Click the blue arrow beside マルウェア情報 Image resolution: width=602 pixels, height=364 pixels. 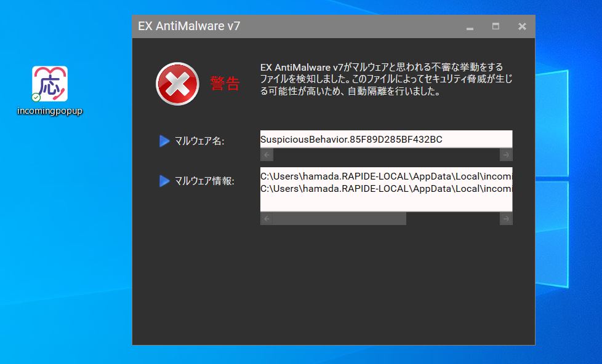[164, 181]
